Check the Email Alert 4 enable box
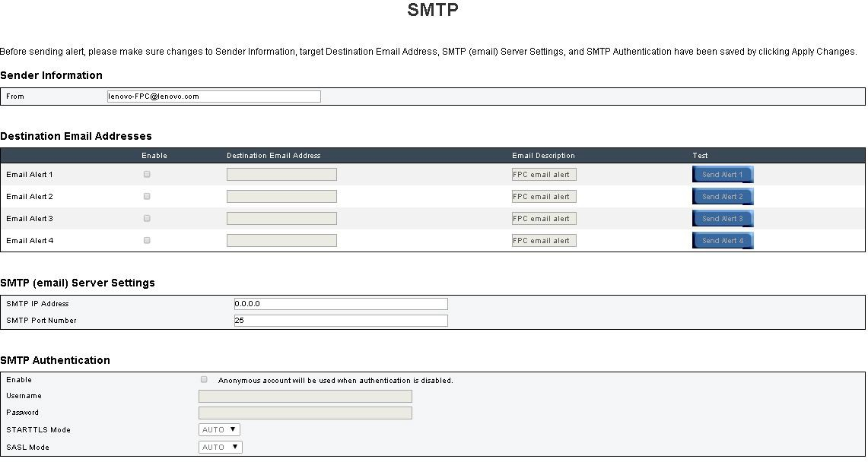This screenshot has height=462, width=868. [147, 240]
